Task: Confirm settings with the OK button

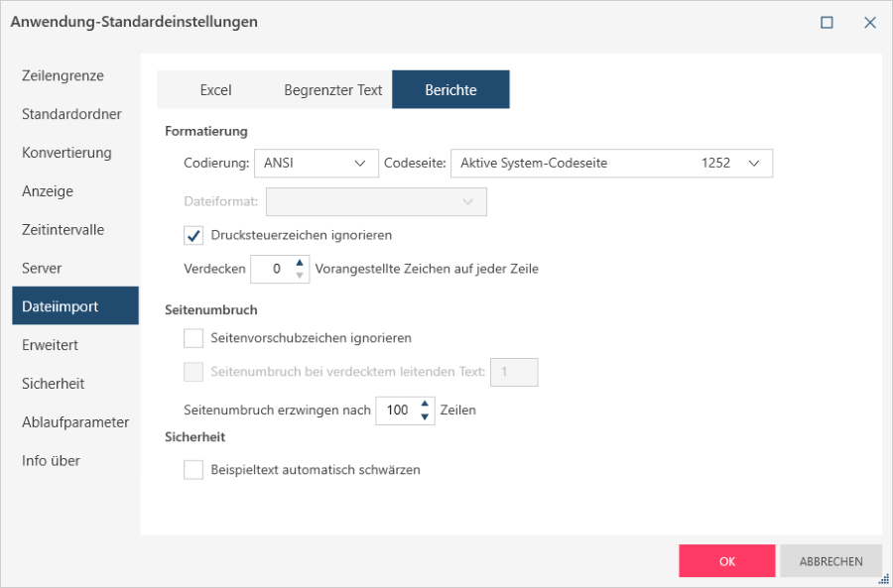Action: click(x=726, y=561)
